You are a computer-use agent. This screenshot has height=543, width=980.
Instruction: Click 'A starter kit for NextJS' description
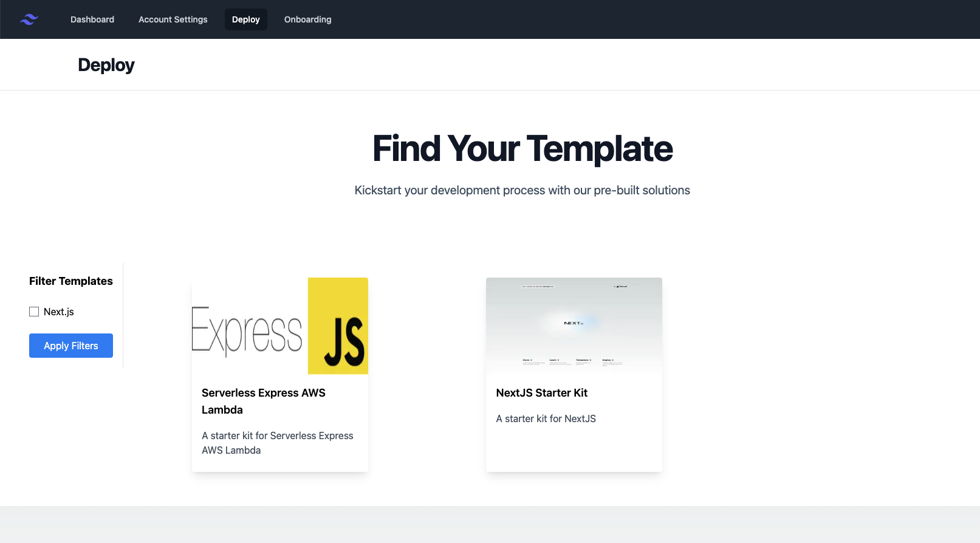546,418
